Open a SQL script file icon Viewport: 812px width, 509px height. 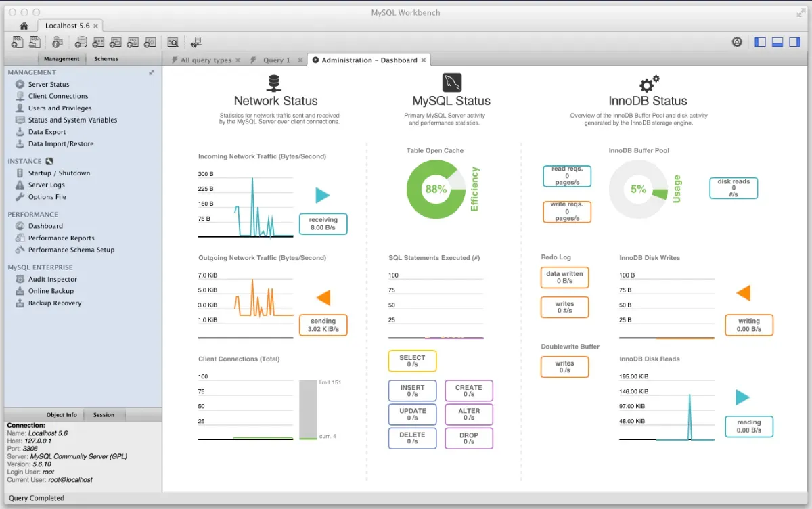click(35, 42)
